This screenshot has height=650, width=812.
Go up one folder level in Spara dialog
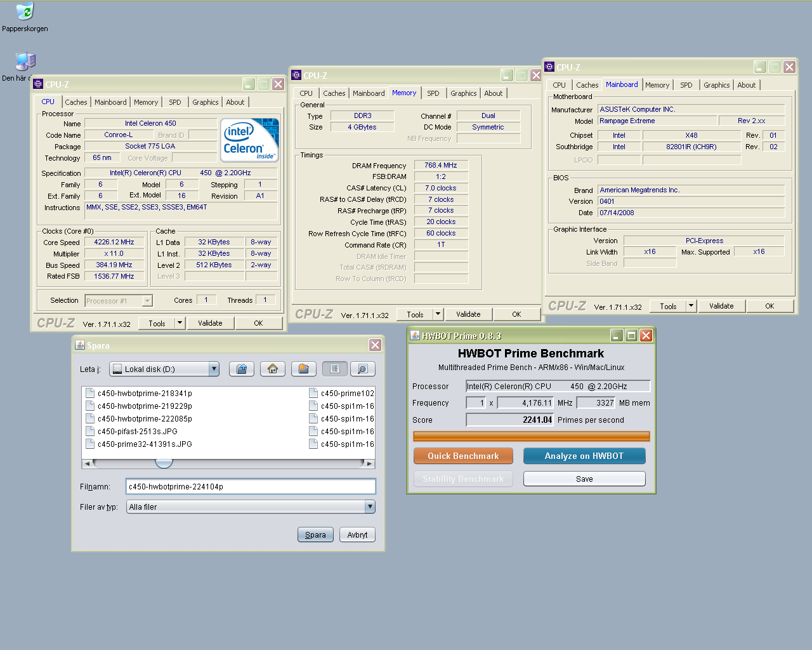pyautogui.click(x=242, y=369)
